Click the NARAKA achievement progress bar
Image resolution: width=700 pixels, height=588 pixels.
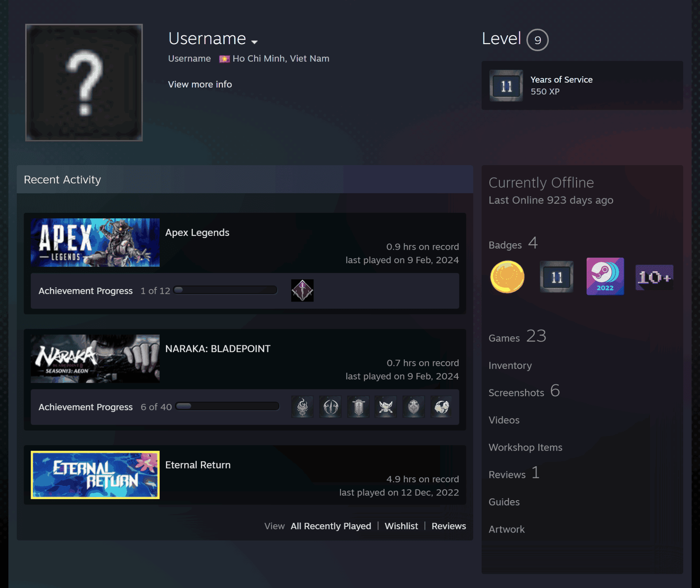(x=227, y=406)
